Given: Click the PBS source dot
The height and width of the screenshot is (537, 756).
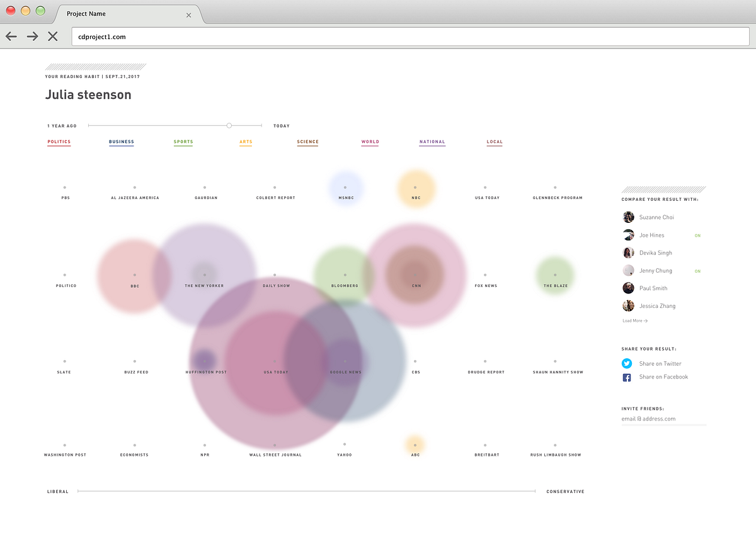Looking at the screenshot, I should [x=64, y=187].
